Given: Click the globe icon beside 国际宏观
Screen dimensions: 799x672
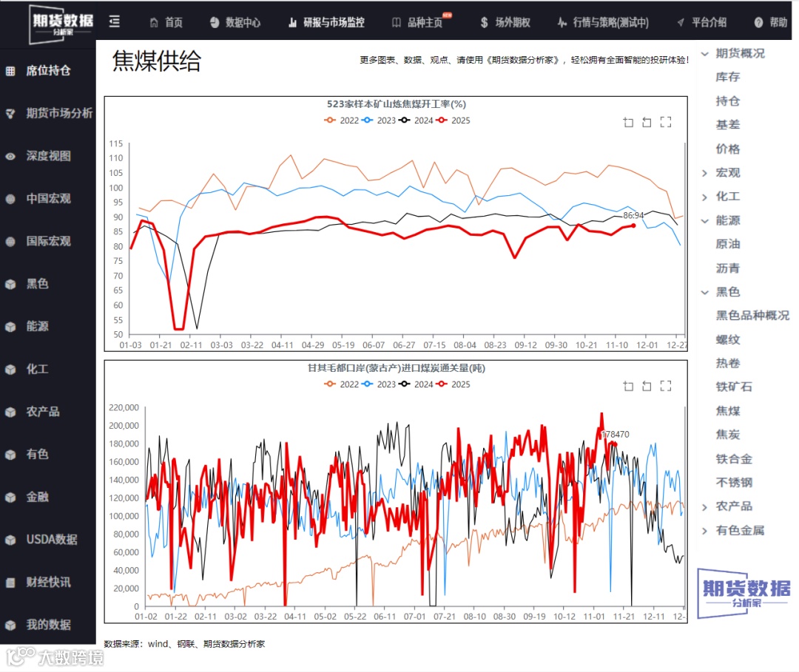Looking at the screenshot, I should point(10,242).
